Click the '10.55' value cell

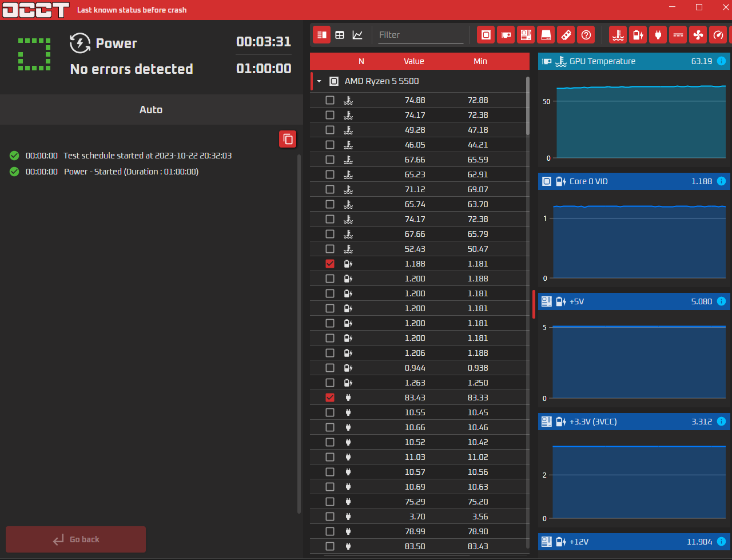tap(415, 412)
